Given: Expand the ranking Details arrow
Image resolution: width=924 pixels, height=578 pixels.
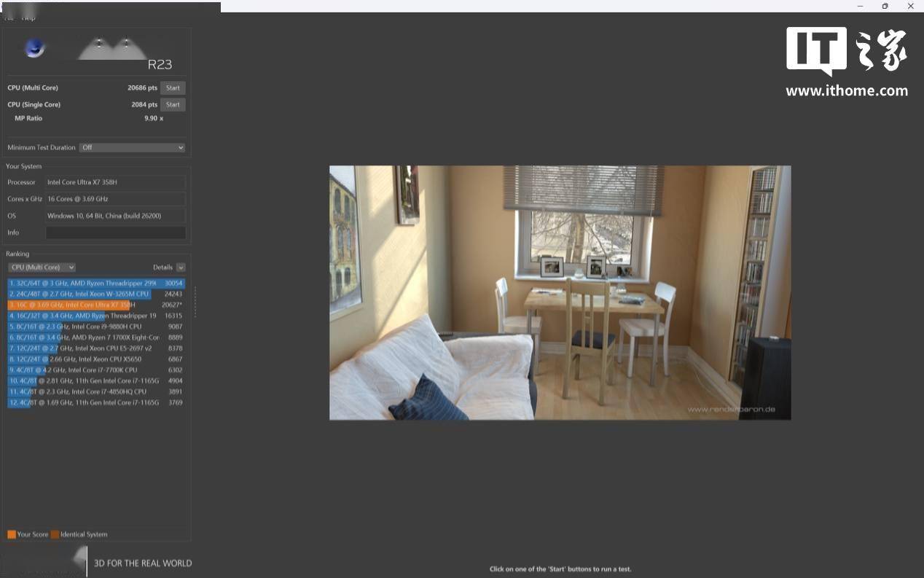Looking at the screenshot, I should coord(181,267).
